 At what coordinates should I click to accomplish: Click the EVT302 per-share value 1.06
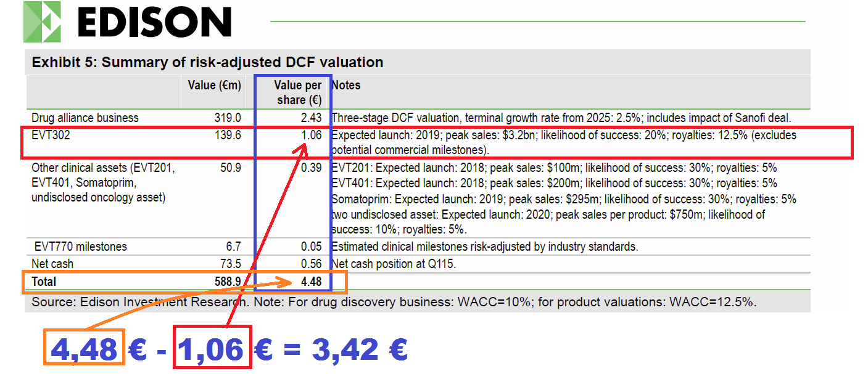pyautogui.click(x=310, y=135)
